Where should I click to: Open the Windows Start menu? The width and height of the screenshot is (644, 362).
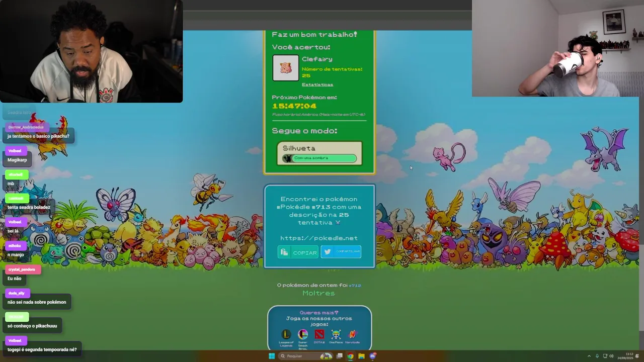click(272, 356)
